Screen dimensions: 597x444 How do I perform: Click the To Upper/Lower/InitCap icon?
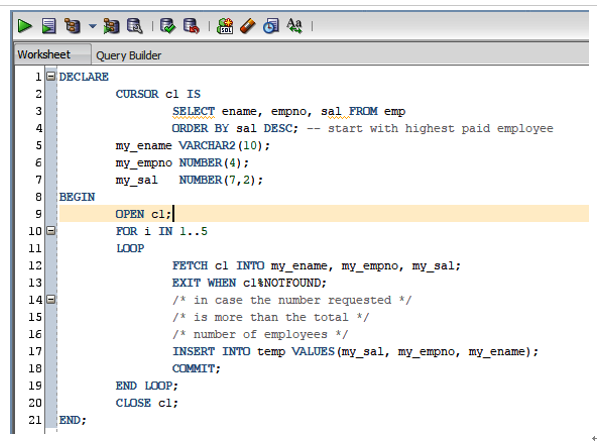pyautogui.click(x=294, y=26)
